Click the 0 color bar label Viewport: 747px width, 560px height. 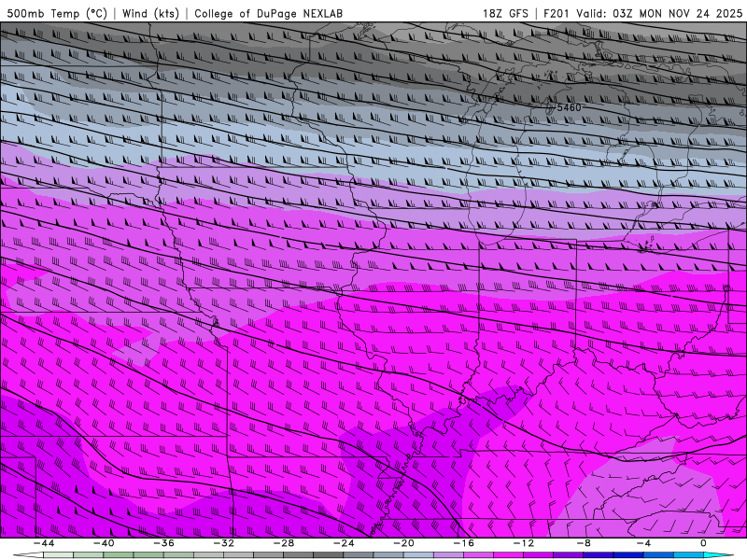coord(703,543)
